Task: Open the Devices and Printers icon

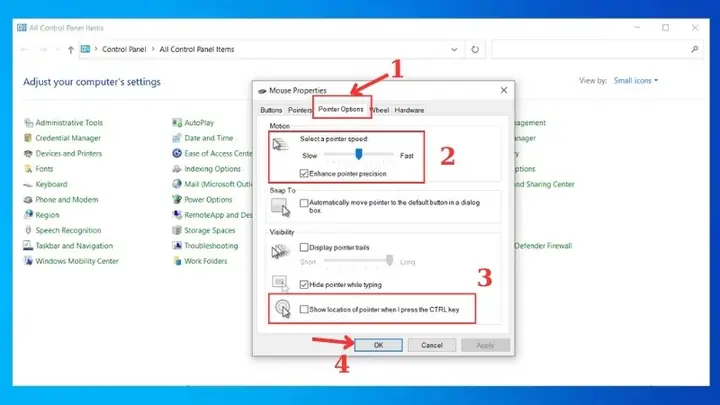Action: 28,153
